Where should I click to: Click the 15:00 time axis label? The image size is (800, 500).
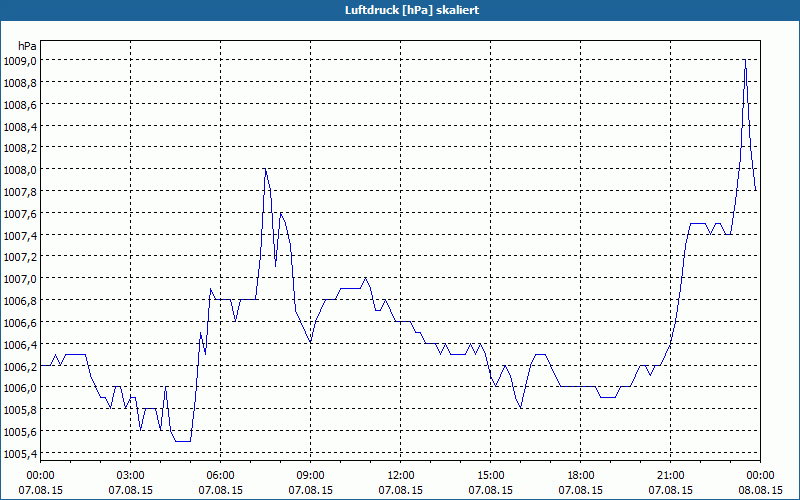(x=490, y=476)
